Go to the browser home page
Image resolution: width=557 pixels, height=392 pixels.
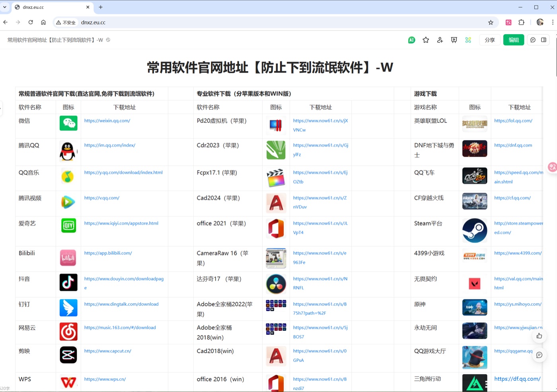[x=43, y=22]
